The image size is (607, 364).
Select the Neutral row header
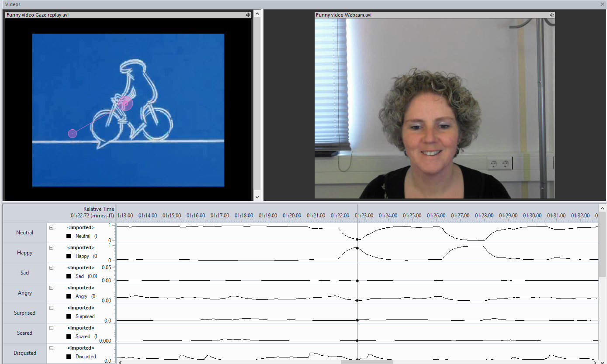(x=24, y=233)
